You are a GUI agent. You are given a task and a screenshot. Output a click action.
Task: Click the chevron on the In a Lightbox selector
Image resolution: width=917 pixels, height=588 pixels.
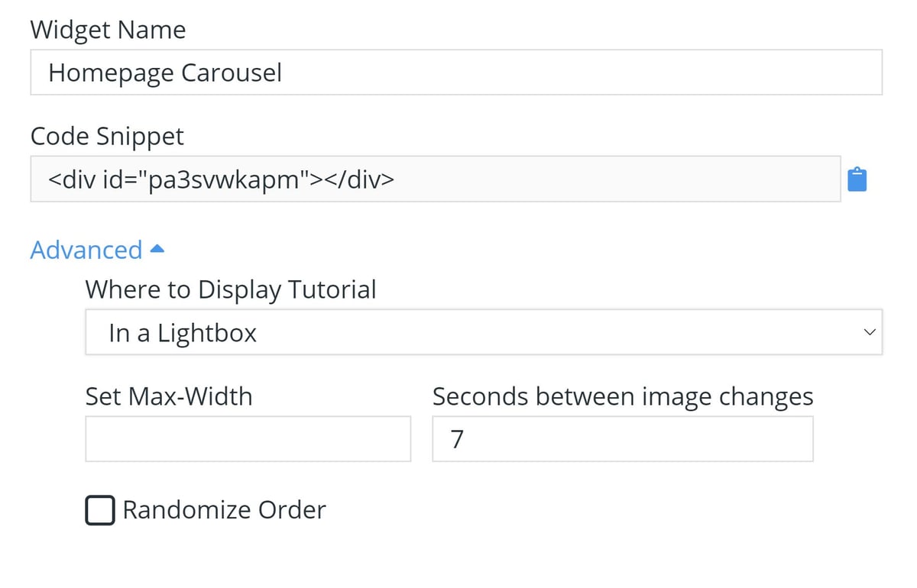point(869,332)
